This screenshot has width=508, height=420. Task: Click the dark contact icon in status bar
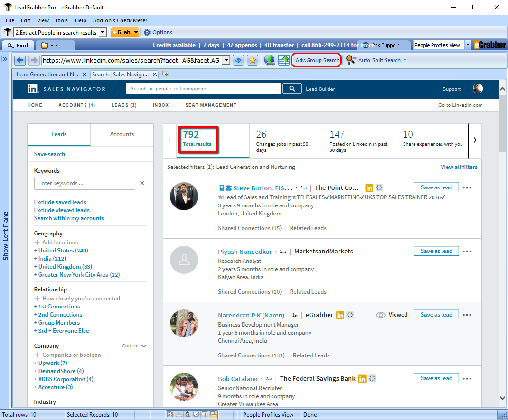[x=187, y=414]
